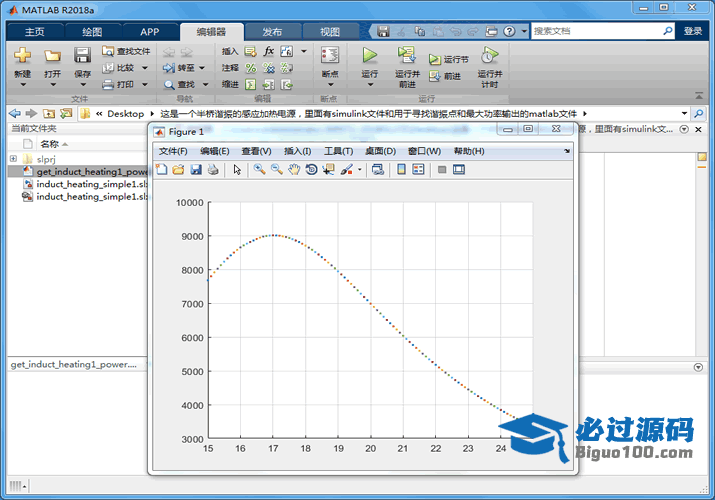The width and height of the screenshot is (715, 500).
Task: Expand the slprj folder in file tree
Action: coord(13,159)
